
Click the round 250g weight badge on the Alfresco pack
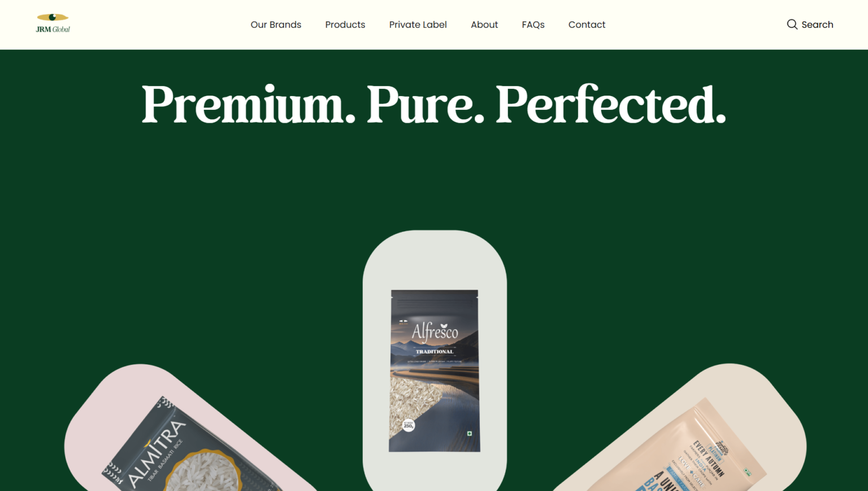coord(409,425)
